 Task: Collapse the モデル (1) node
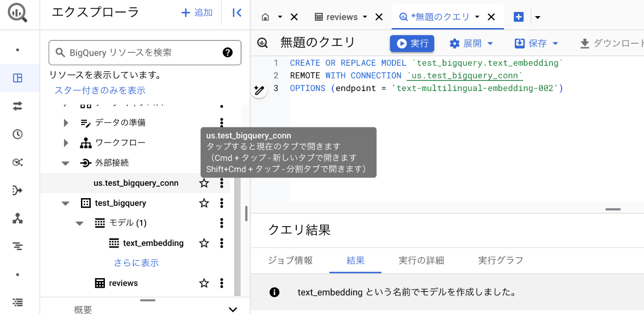pyautogui.click(x=80, y=223)
